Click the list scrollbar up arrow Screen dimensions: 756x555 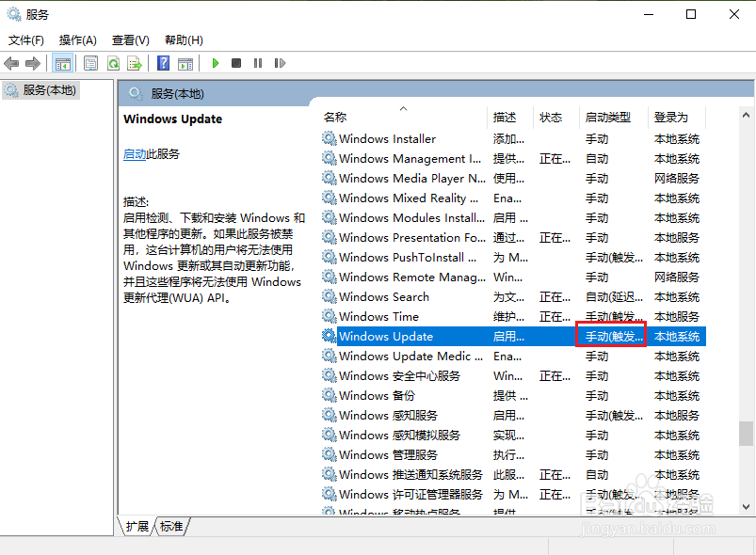[x=746, y=115]
